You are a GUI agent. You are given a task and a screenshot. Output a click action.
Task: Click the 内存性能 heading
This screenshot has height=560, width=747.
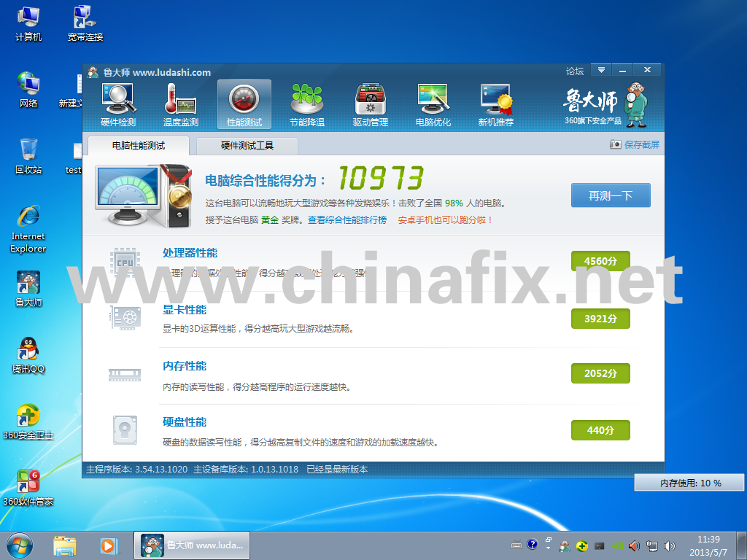click(x=185, y=366)
